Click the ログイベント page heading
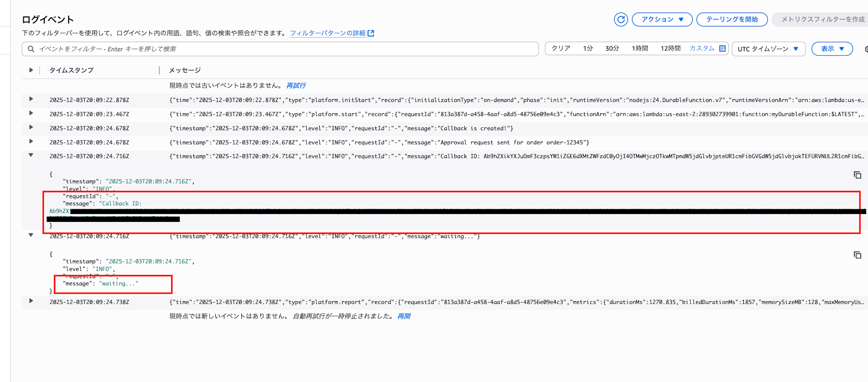Image resolution: width=868 pixels, height=382 pixels. pos(48,20)
